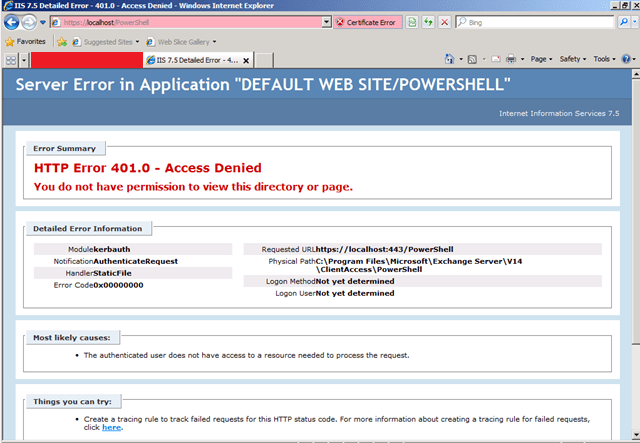Click the red Stop loading icon
The width and height of the screenshot is (640, 443).
tap(444, 22)
